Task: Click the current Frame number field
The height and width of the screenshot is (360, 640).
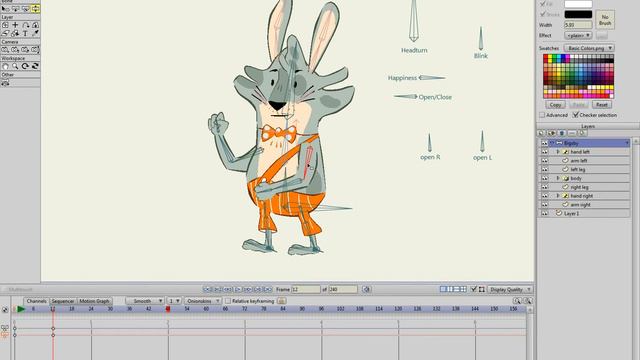Action: point(306,289)
